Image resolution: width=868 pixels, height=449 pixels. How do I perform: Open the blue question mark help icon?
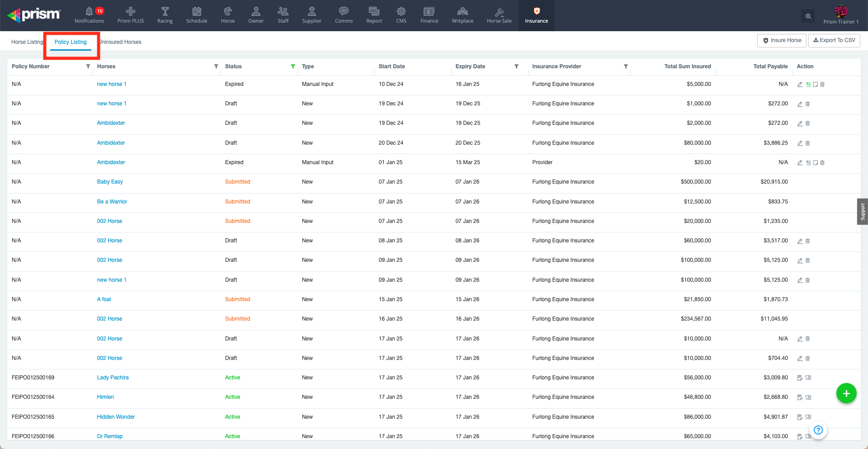point(818,430)
